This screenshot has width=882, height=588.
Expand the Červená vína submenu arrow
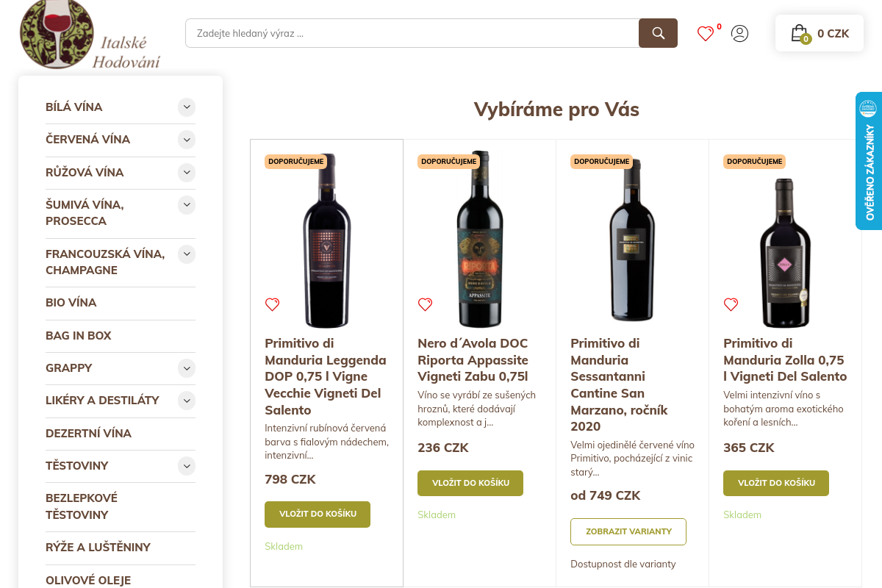(187, 140)
